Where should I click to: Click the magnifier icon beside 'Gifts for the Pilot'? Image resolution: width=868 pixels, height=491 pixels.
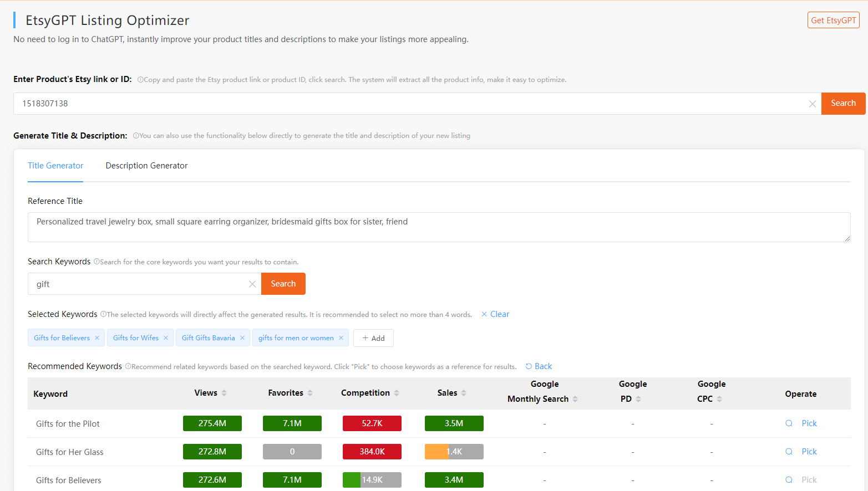pyautogui.click(x=789, y=423)
